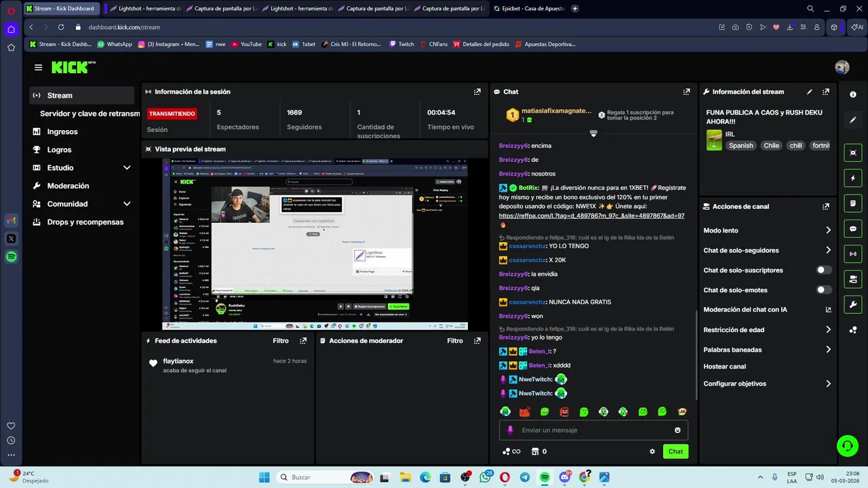Click the info icon in right sidebar
The image size is (868, 488).
(x=853, y=94)
